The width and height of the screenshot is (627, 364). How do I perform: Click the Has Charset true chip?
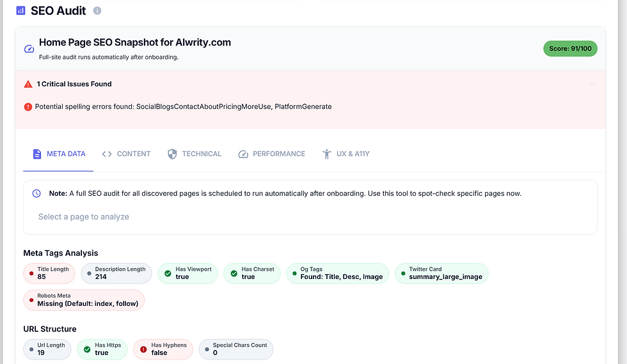(x=252, y=273)
